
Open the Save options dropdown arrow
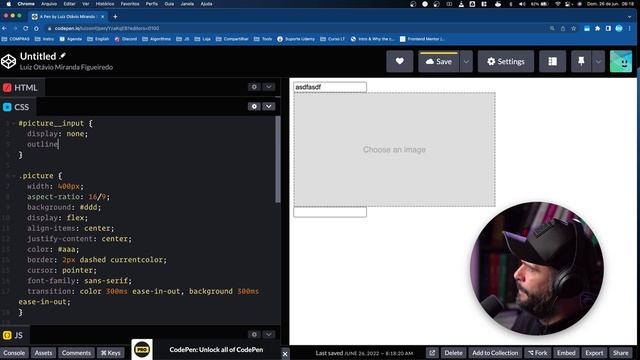coord(466,62)
